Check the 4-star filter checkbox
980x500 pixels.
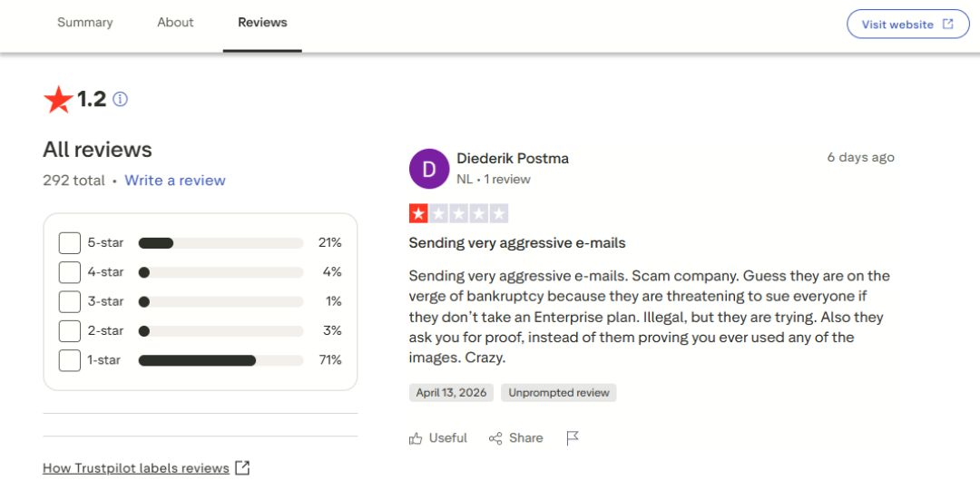click(70, 272)
